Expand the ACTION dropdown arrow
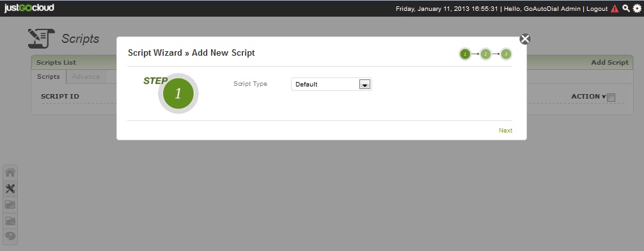The height and width of the screenshot is (251, 644). pos(604,97)
